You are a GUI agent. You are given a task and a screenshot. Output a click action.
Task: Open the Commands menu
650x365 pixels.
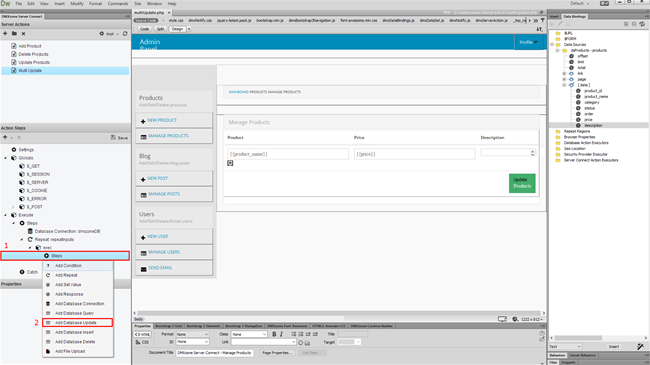[x=118, y=4]
